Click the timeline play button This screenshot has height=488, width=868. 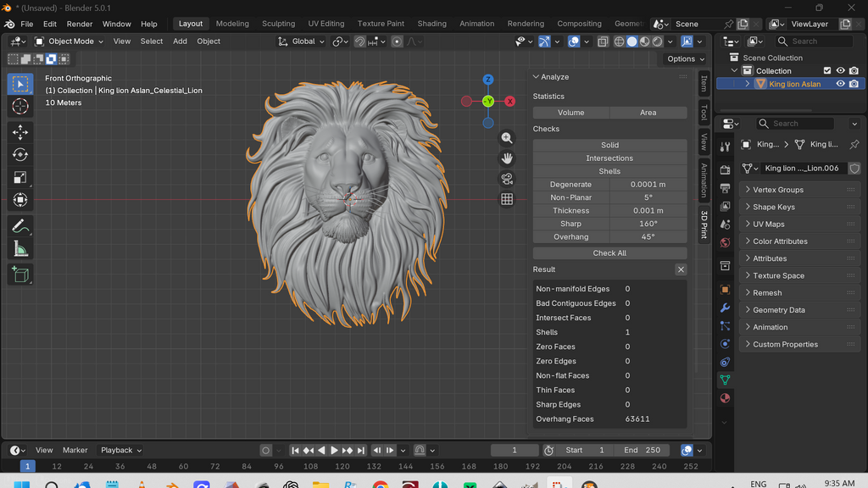pyautogui.click(x=334, y=451)
